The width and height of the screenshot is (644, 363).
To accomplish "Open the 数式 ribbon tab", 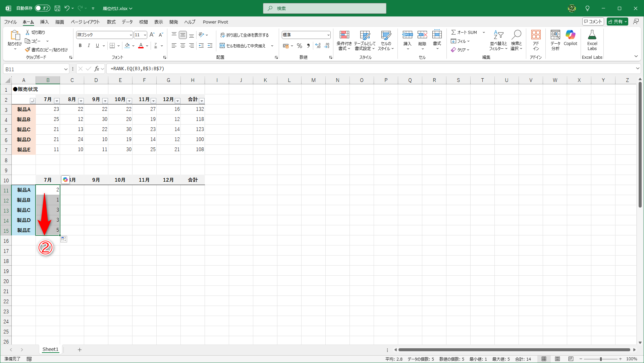I will (x=111, y=22).
